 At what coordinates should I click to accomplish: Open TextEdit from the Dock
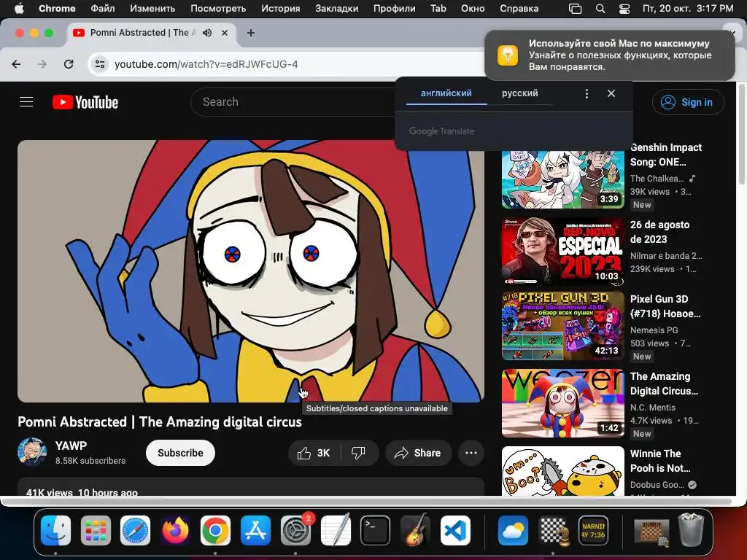tap(336, 530)
